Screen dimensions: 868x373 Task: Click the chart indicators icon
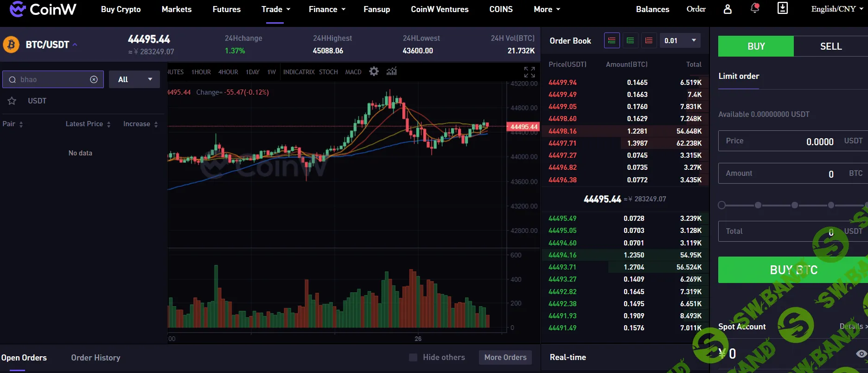point(392,71)
